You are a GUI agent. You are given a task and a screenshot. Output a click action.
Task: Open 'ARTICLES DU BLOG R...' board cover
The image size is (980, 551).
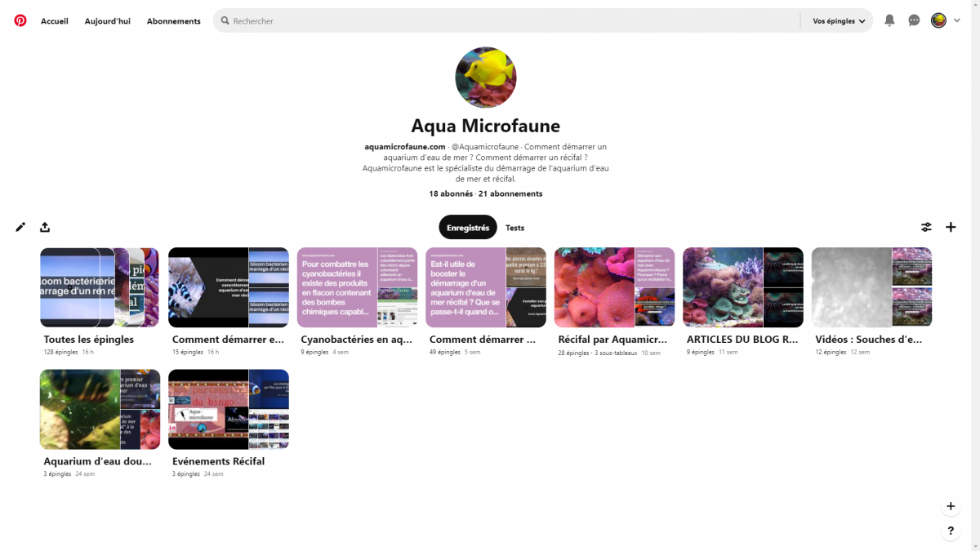pyautogui.click(x=743, y=287)
